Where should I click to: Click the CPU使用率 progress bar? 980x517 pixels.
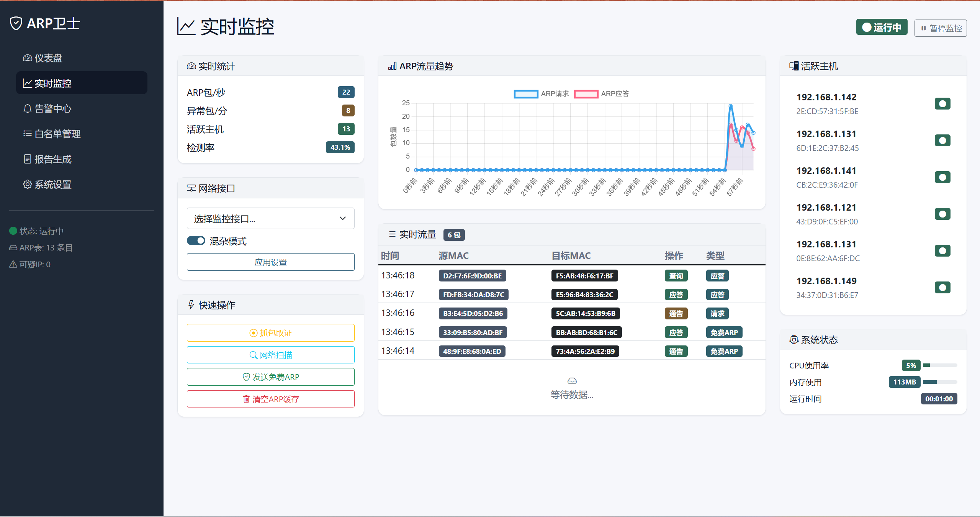[x=940, y=365]
